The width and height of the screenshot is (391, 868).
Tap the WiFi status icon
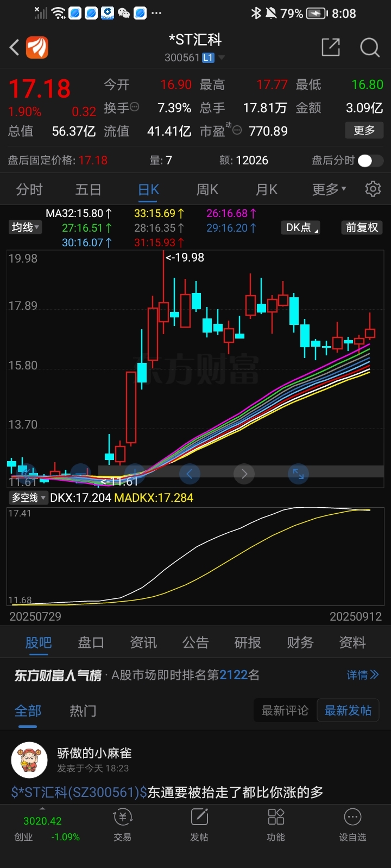59,13
